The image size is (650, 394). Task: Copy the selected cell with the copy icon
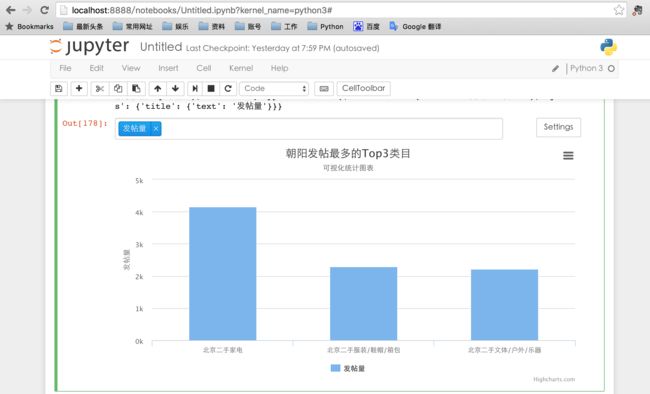coord(118,88)
